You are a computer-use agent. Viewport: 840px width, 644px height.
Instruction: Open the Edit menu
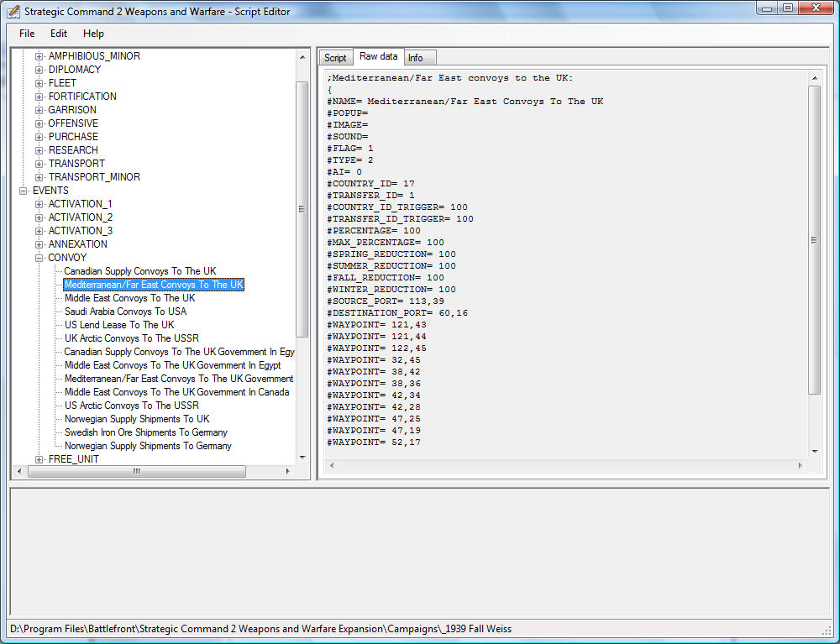59,34
